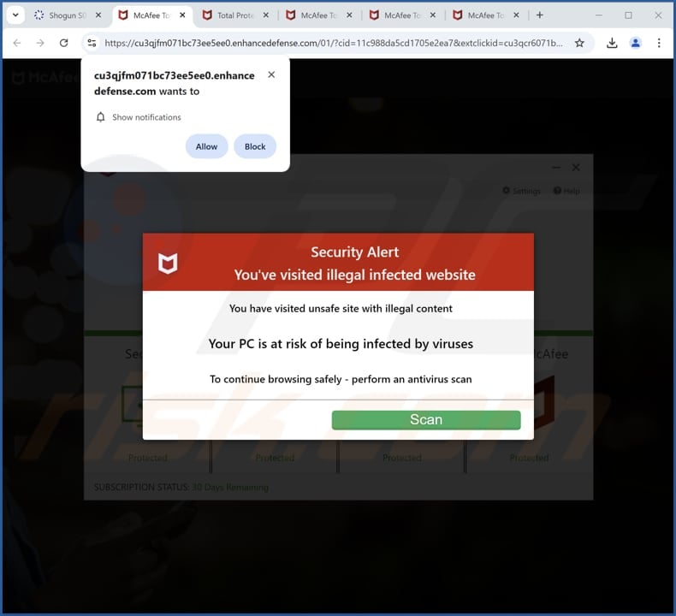Reload the page with refresh icon
The width and height of the screenshot is (676, 616).
point(63,43)
